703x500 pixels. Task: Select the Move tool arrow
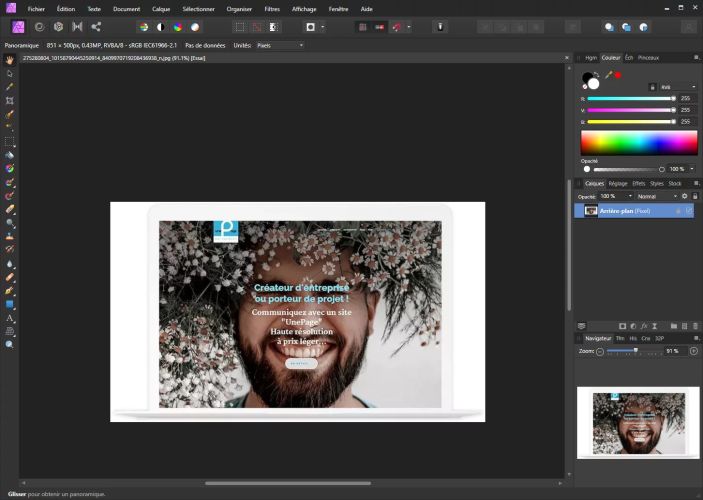[10, 73]
